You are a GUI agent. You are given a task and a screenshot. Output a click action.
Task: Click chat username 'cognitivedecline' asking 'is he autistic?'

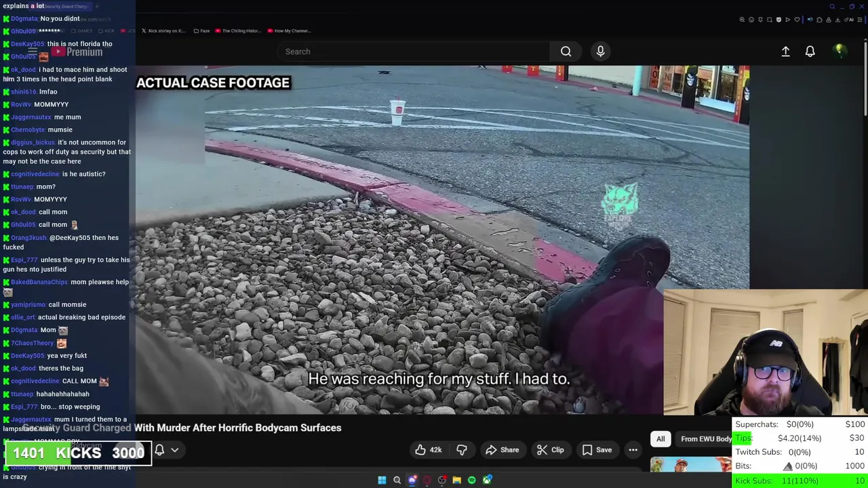pyautogui.click(x=35, y=174)
